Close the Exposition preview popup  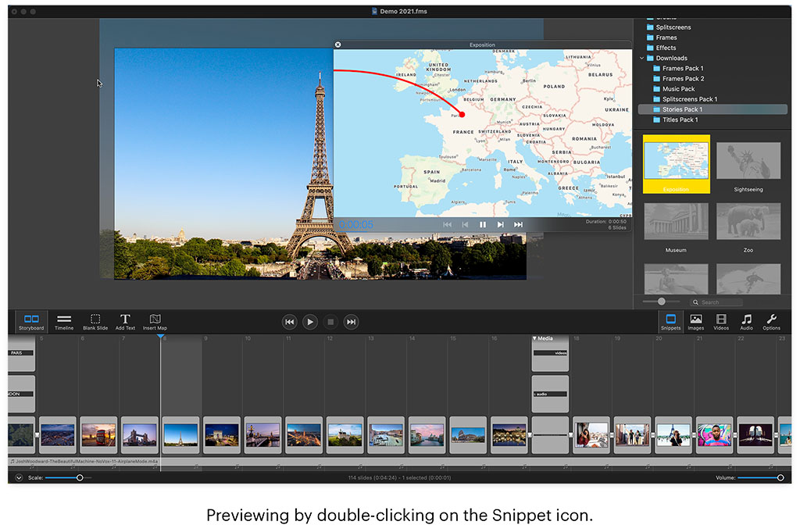click(x=337, y=45)
